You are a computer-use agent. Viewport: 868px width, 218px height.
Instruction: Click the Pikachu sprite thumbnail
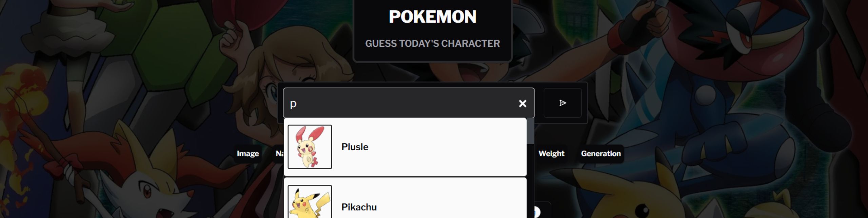pos(310,202)
